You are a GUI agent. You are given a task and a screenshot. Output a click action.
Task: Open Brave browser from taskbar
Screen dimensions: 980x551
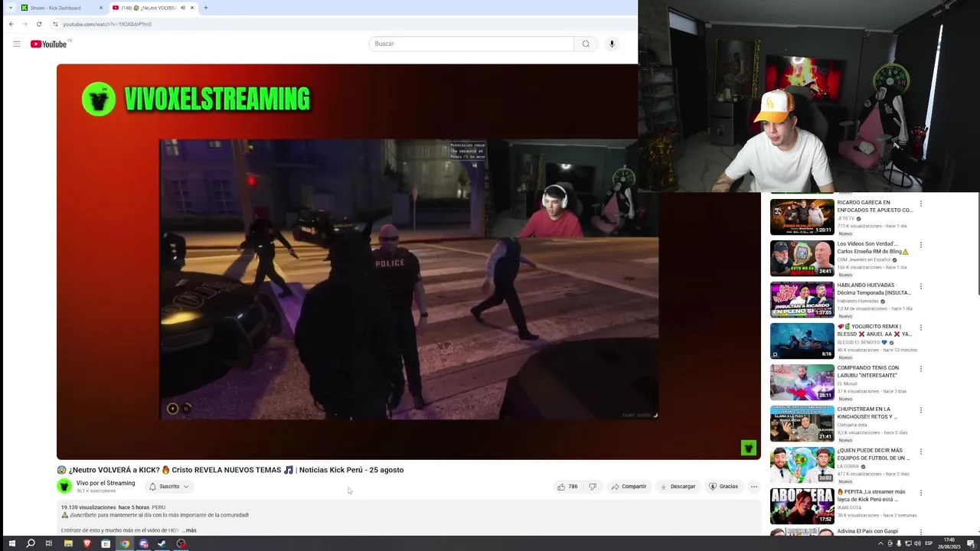tap(87, 543)
